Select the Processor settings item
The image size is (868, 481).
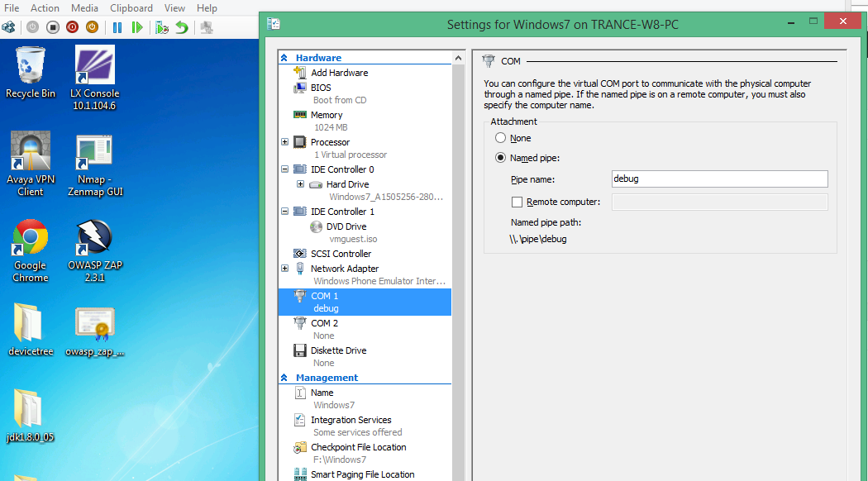(x=330, y=142)
